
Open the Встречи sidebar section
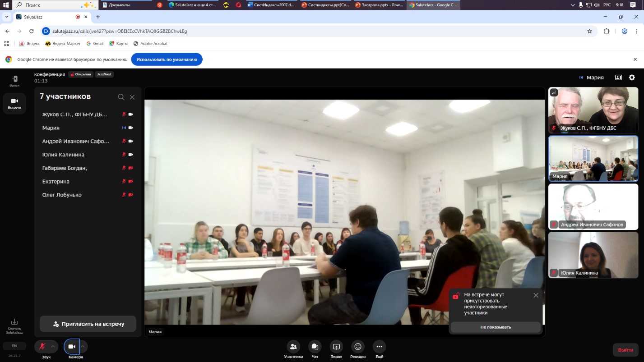[14, 103]
